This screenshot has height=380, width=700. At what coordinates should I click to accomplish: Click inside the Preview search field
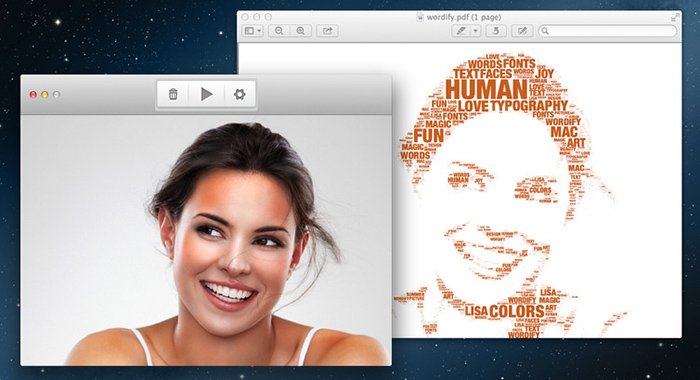607,31
